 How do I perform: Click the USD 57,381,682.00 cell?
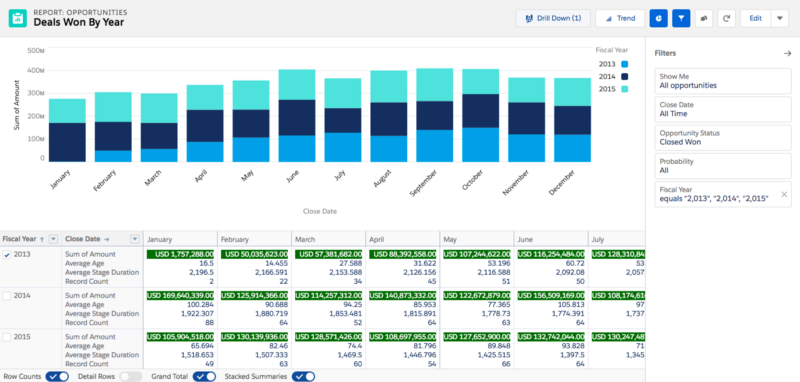329,254
